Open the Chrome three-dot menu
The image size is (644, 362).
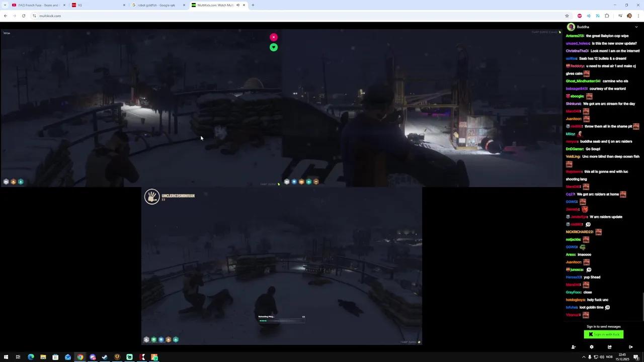click(x=638, y=16)
